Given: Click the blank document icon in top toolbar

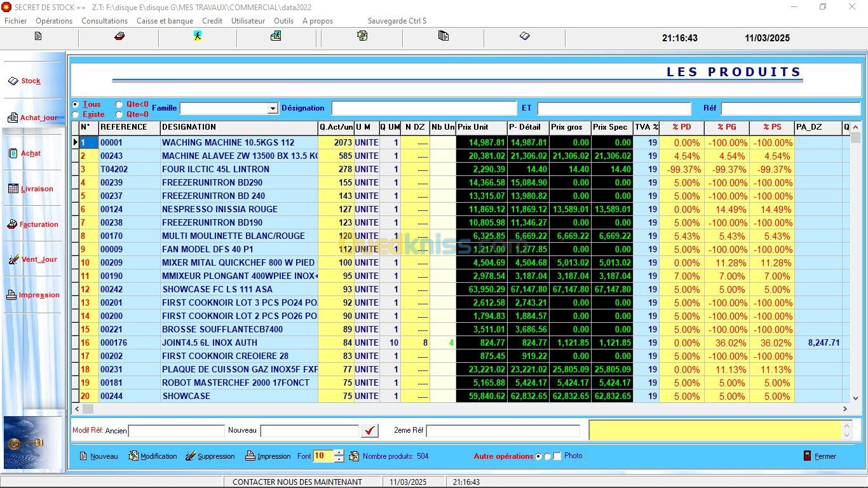Looking at the screenshot, I should (x=38, y=37).
